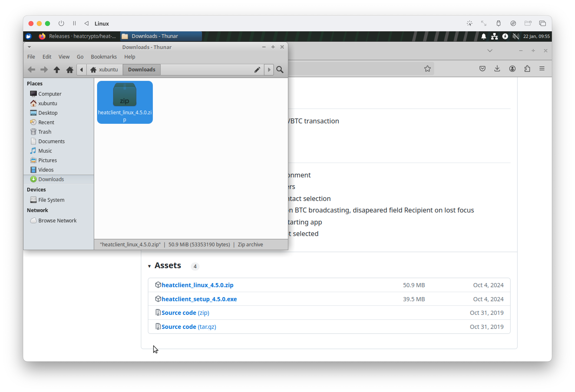This screenshot has width=575, height=392.
Task: Pause the Linux virtual machine
Action: [x=74, y=24]
